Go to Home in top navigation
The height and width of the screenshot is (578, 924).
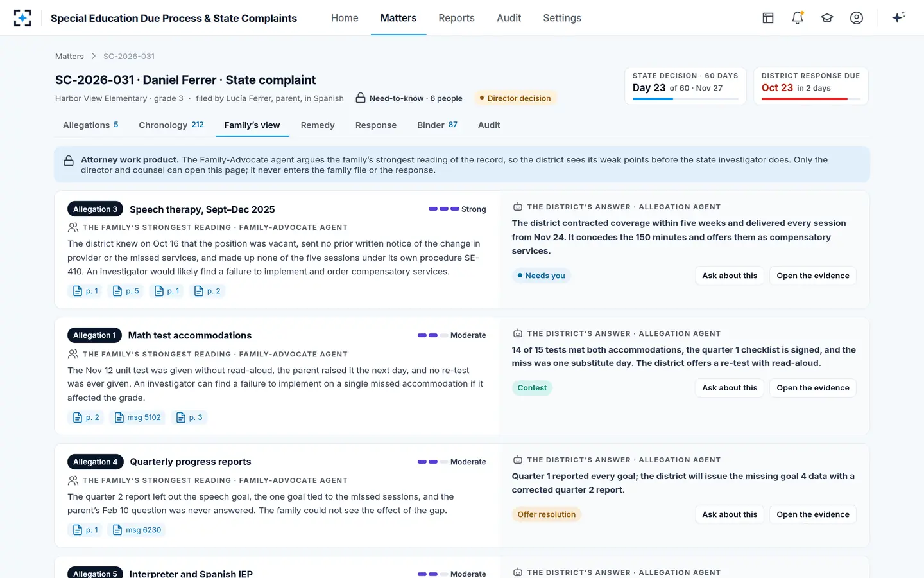(x=345, y=18)
